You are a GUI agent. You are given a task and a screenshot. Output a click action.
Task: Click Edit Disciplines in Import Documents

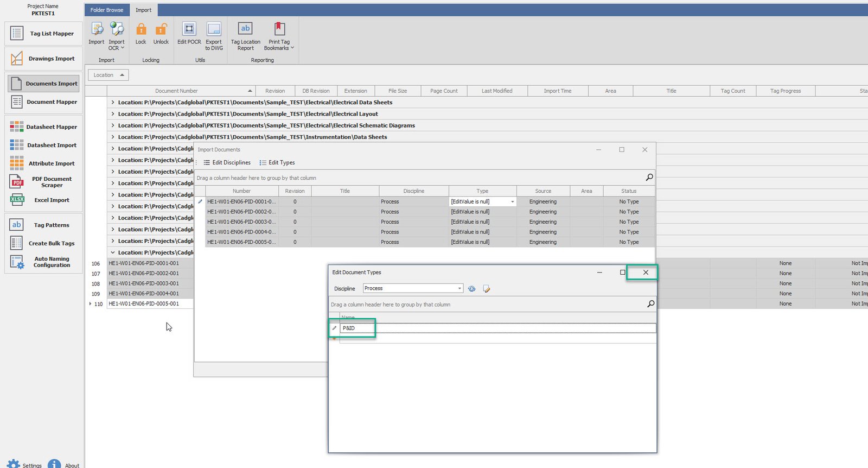click(227, 162)
